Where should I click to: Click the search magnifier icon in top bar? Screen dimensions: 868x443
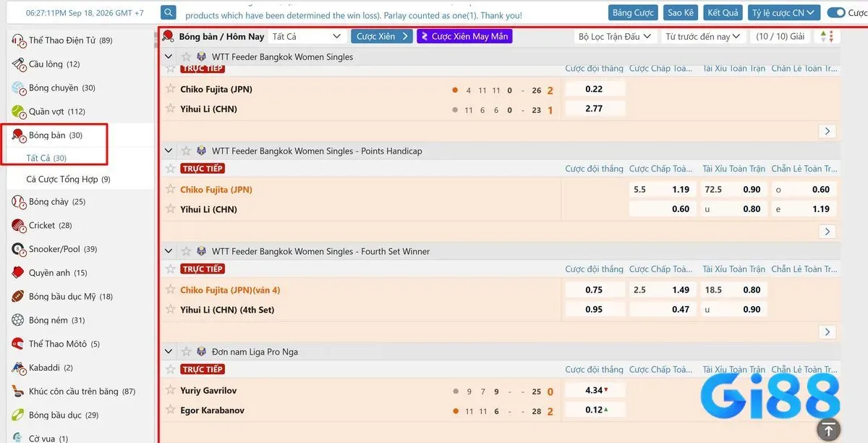pos(169,12)
